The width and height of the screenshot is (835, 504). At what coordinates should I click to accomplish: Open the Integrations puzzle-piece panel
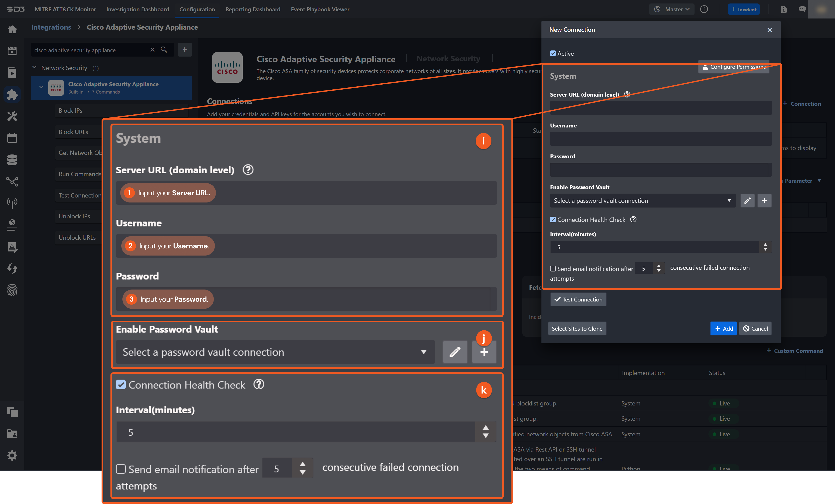click(x=12, y=95)
